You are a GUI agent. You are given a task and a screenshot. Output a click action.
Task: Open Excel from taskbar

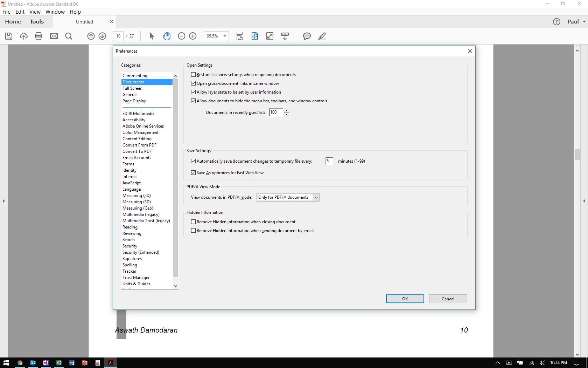[59, 363]
